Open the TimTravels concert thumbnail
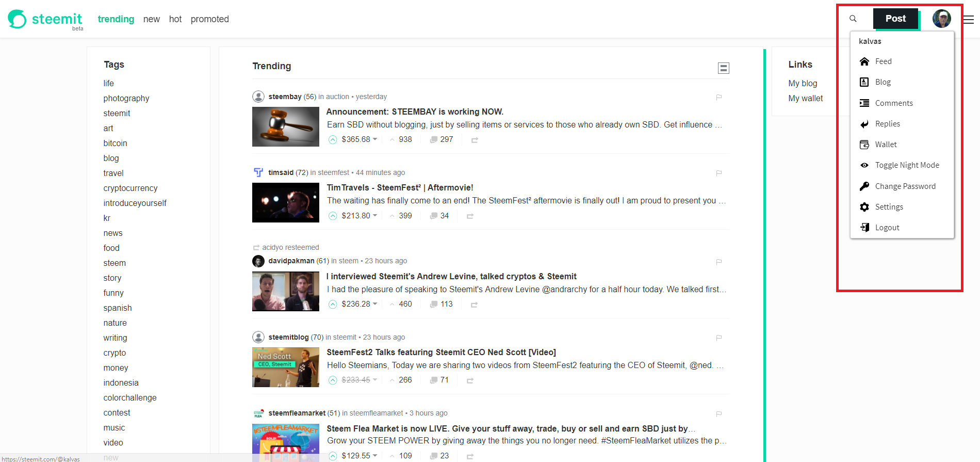Screen dimensions: 980x462 286,202
